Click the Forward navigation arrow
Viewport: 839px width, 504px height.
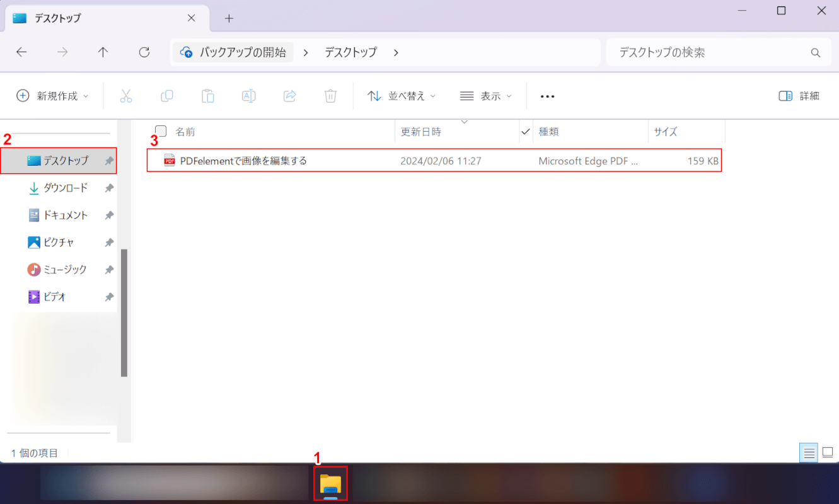(x=62, y=52)
